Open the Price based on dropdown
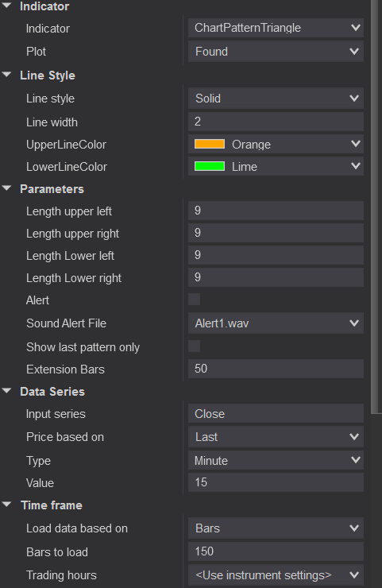The height and width of the screenshot is (588, 382). click(x=276, y=436)
